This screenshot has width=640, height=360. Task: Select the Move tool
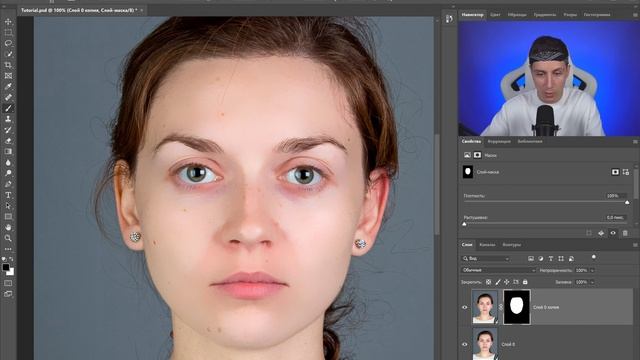coord(8,22)
